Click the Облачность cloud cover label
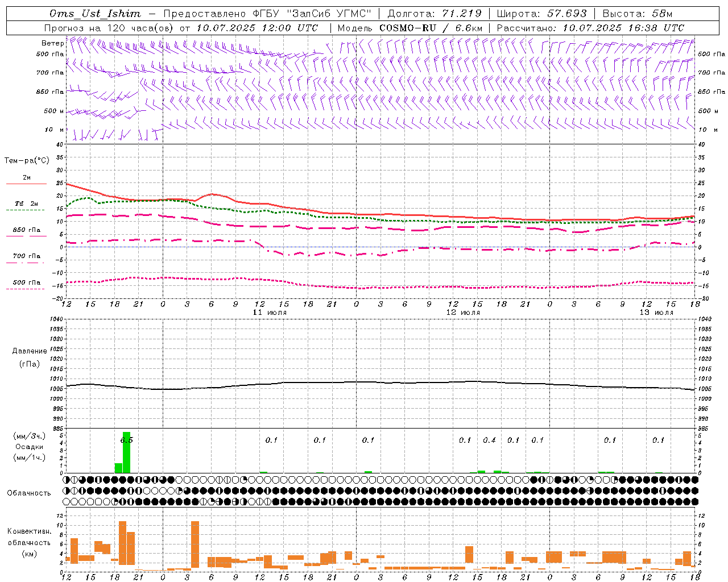Image resolution: width=728 pixels, height=582 pixels. [29, 493]
